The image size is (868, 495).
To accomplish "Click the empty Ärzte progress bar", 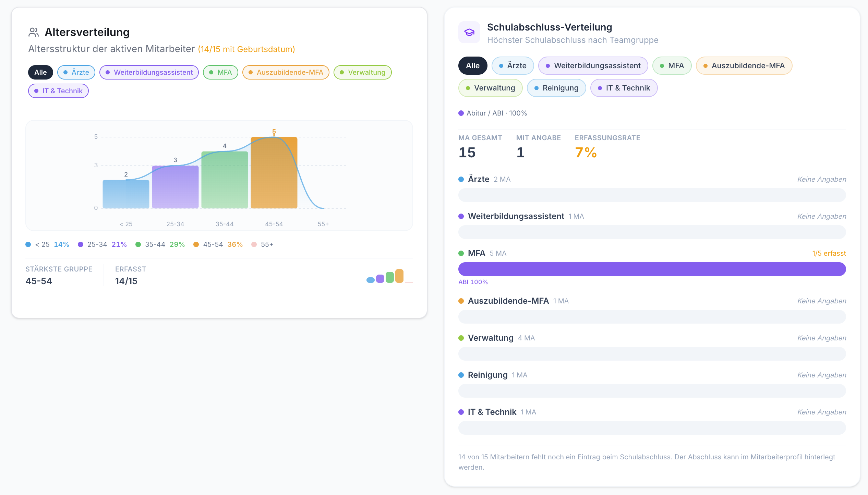I will 652,195.
